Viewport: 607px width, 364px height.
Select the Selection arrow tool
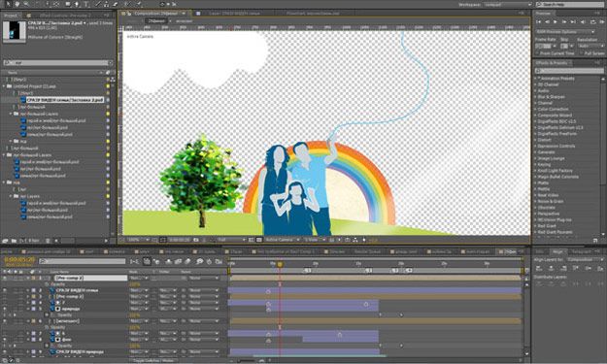click(8, 4)
